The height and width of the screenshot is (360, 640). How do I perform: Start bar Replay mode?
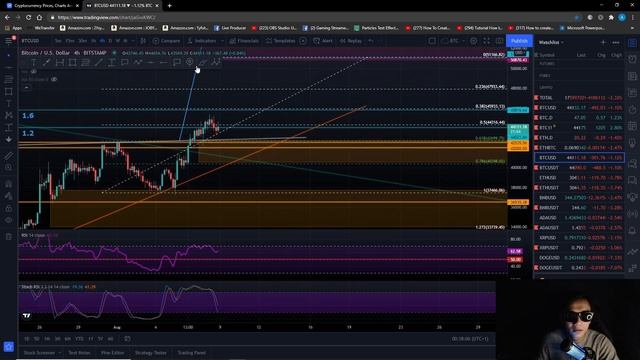click(351, 41)
